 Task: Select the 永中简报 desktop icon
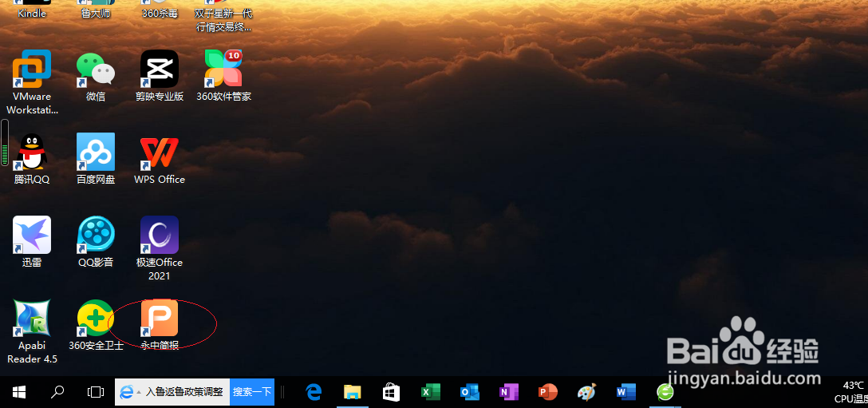[x=160, y=326]
